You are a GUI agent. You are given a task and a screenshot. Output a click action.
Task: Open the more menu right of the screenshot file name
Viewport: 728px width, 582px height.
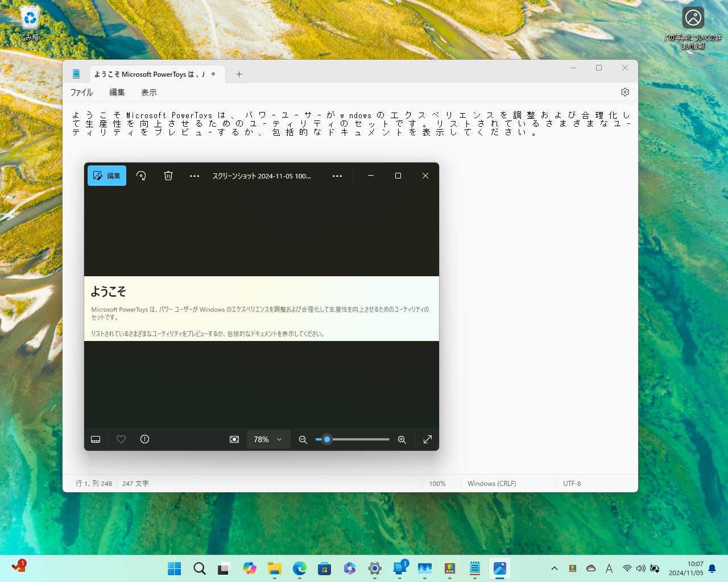[337, 176]
